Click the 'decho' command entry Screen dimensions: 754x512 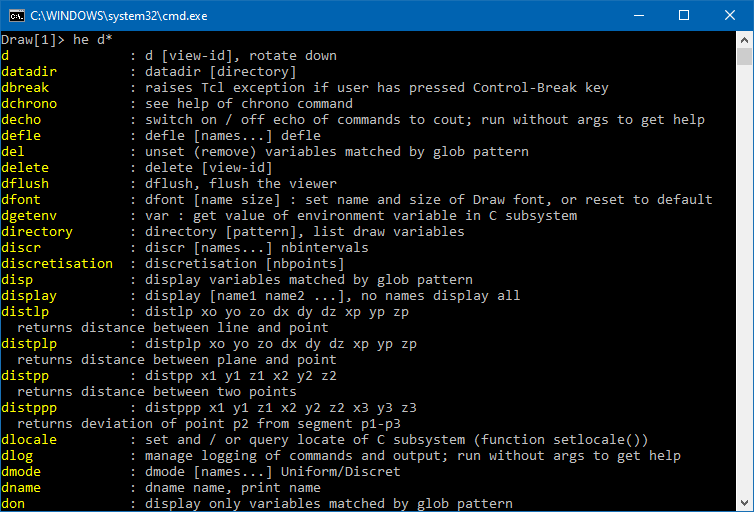point(22,120)
